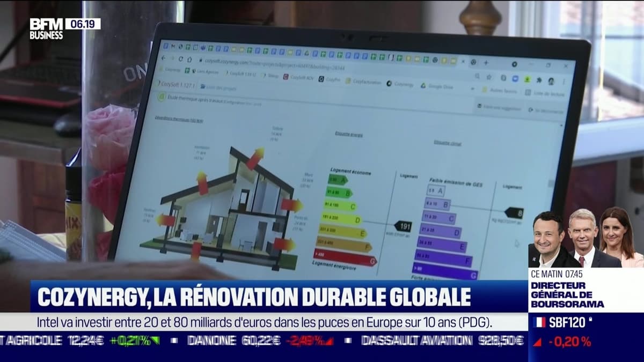Select the CozySoft 1.127.1 app label
Screen dimensions: 644x362
click(x=175, y=84)
